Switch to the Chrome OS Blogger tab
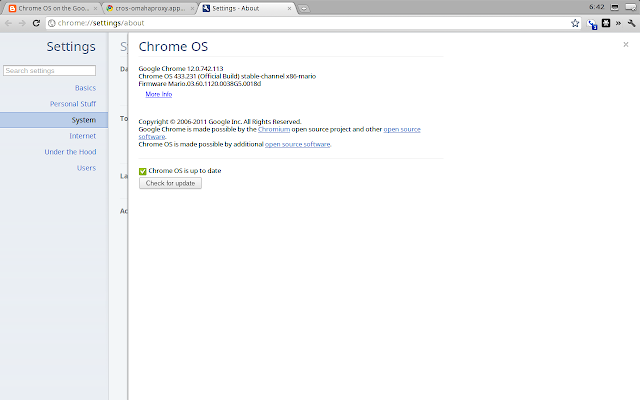The height and width of the screenshot is (400, 640). 53,8
